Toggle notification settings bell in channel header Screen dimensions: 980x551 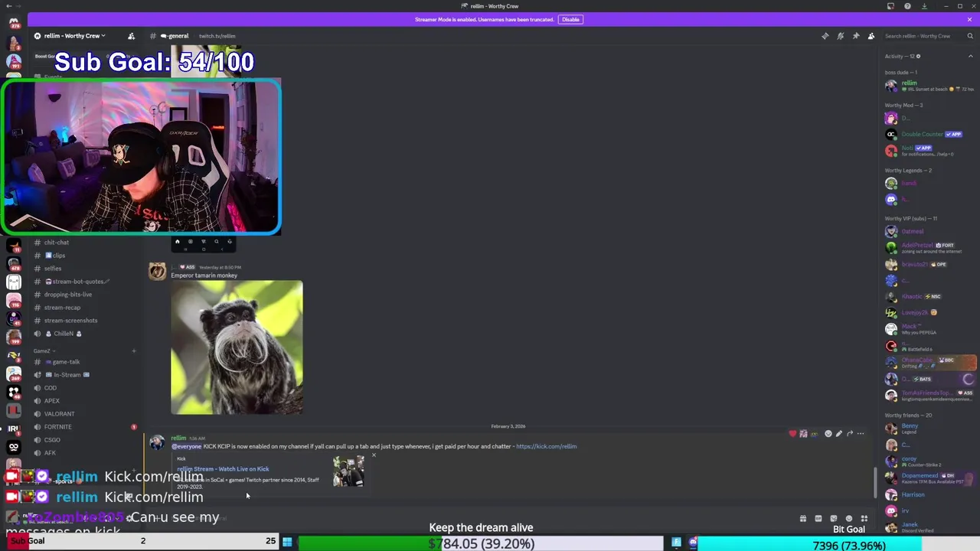(x=840, y=36)
